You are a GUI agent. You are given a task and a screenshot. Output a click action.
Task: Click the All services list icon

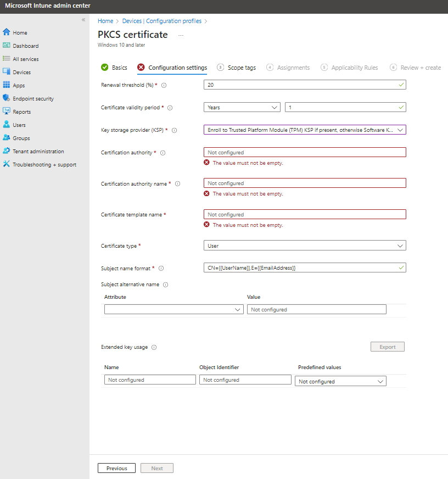pyautogui.click(x=7, y=58)
